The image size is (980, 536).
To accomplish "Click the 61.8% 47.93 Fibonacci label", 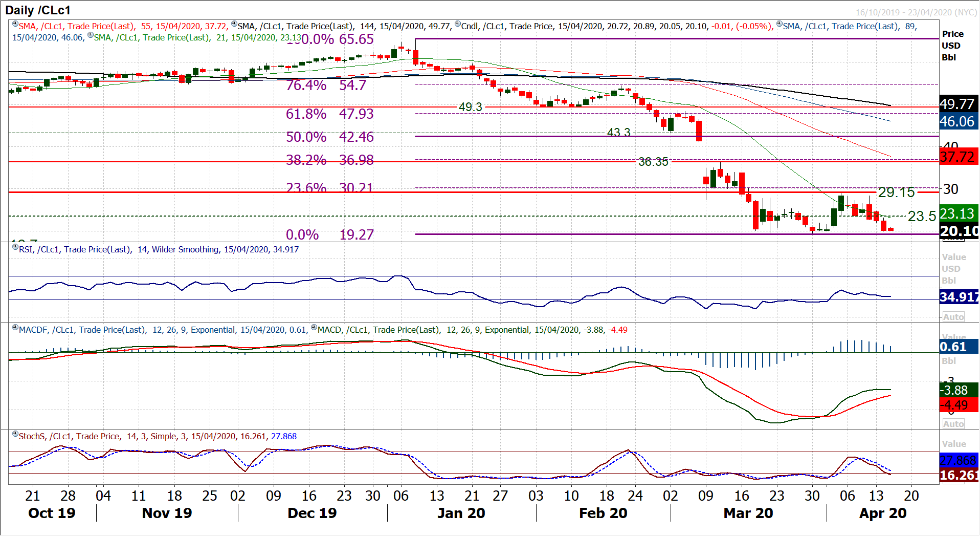I will coord(330,114).
